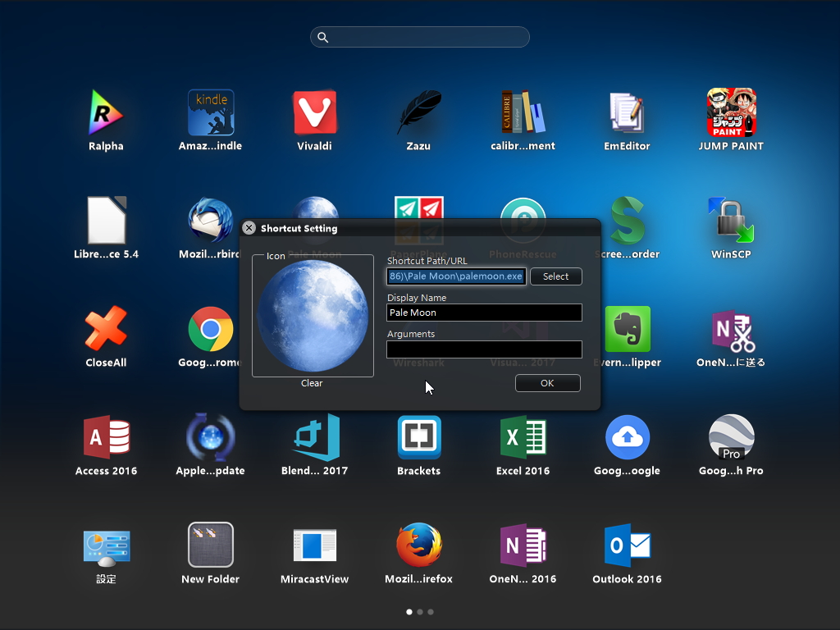Open the New Folder group
The height and width of the screenshot is (630, 840).
point(211,545)
